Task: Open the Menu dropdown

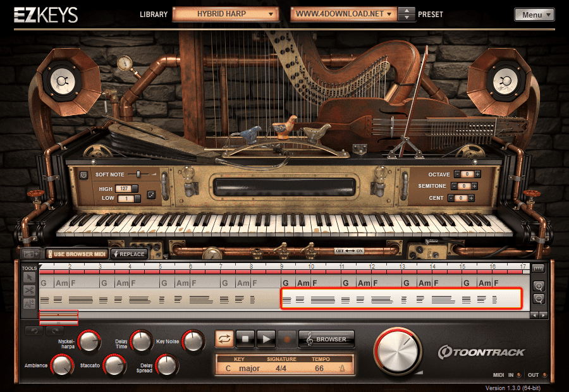Action: tap(534, 15)
